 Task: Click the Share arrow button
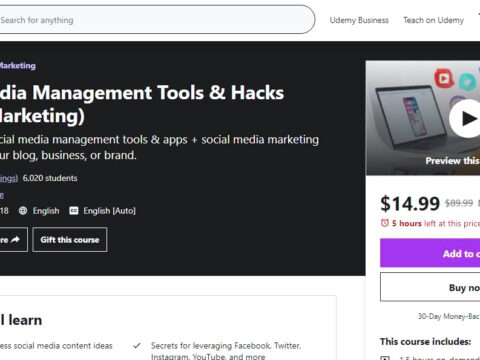pyautogui.click(x=13, y=240)
